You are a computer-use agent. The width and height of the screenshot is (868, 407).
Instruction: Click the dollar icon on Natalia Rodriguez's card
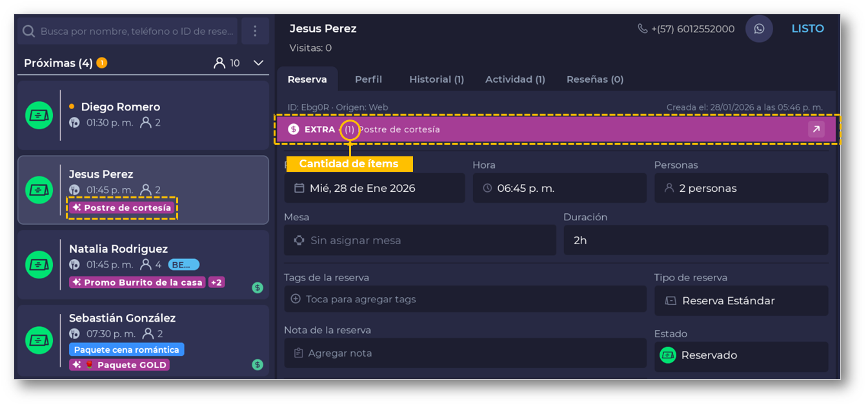click(x=257, y=287)
